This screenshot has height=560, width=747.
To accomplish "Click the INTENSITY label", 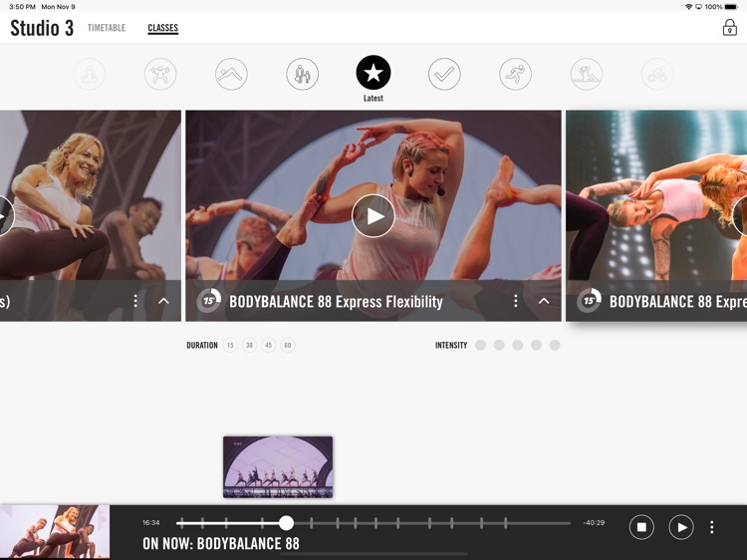I will point(451,345).
